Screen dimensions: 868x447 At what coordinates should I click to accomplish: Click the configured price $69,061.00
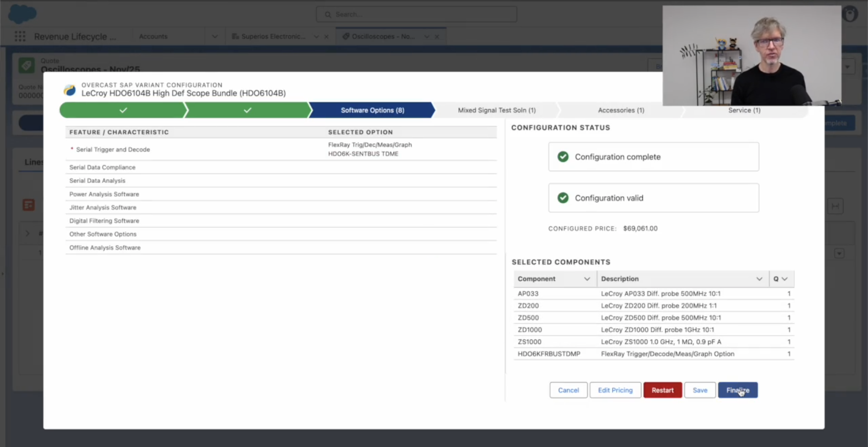640,229
